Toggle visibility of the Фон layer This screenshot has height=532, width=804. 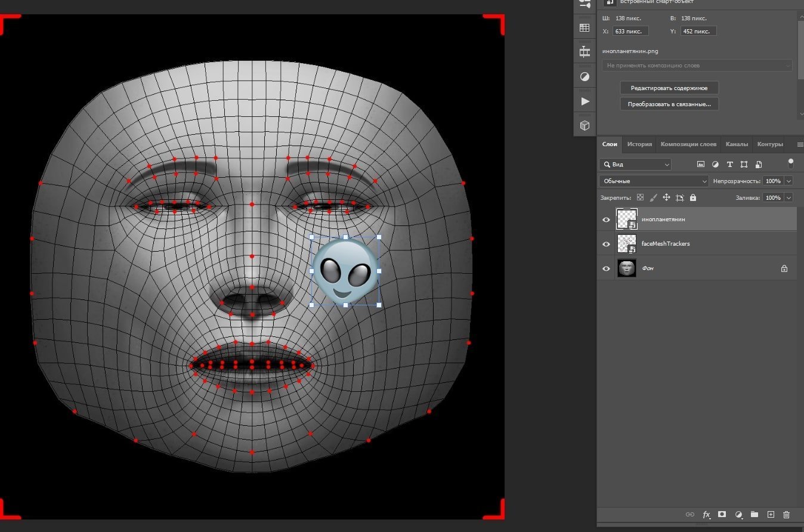point(606,269)
